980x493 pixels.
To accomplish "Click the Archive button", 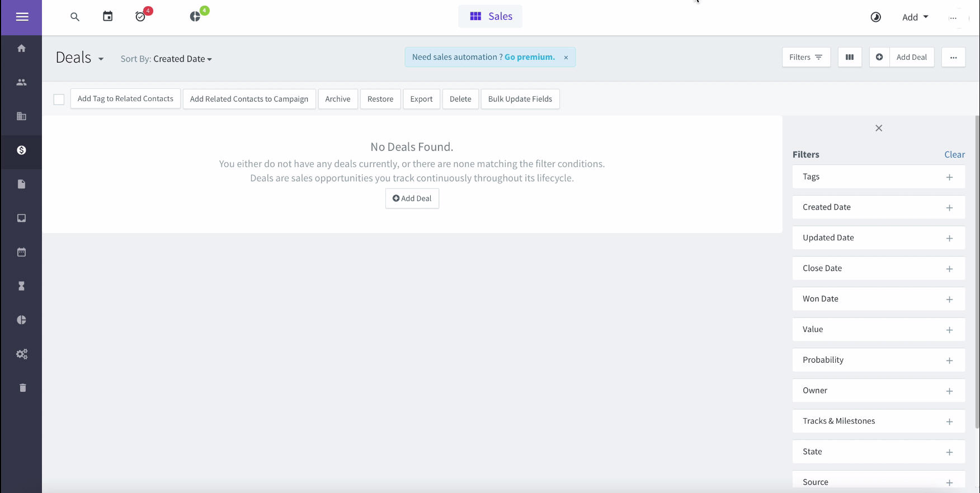I will (x=338, y=99).
